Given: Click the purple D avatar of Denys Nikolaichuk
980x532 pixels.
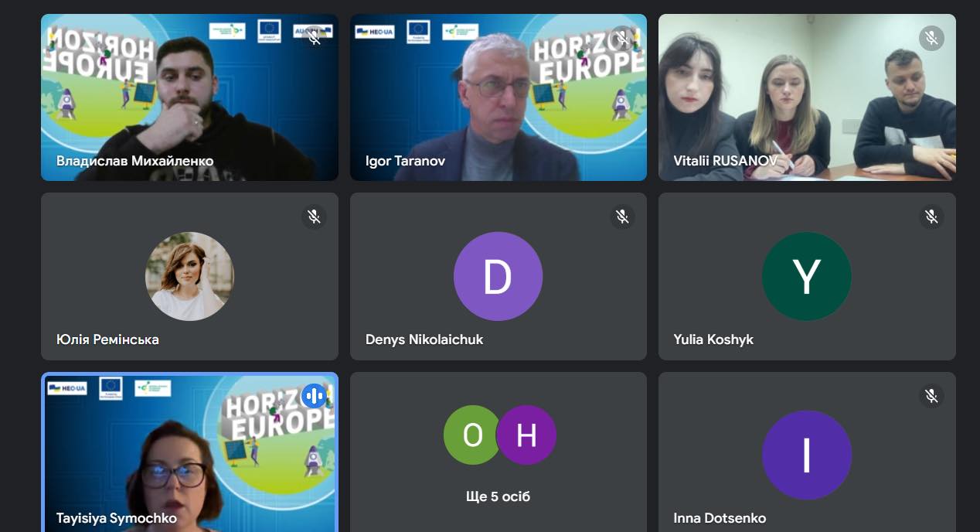Looking at the screenshot, I should click(498, 276).
